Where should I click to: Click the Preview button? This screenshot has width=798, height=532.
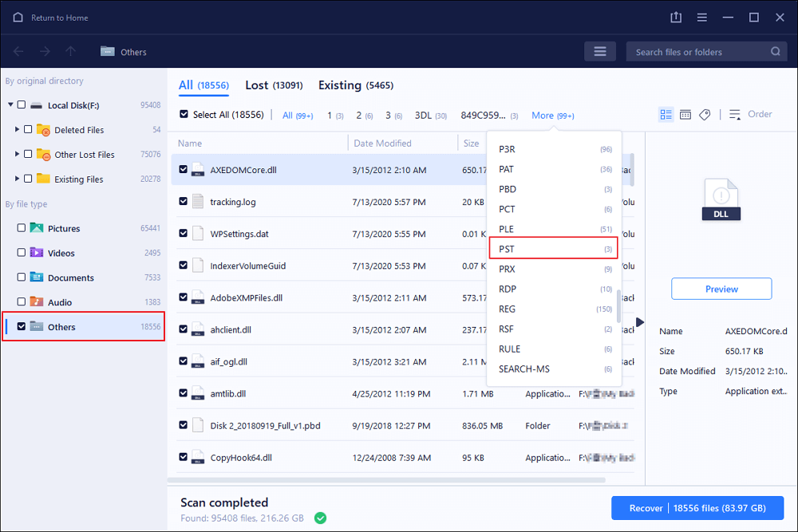click(x=721, y=289)
